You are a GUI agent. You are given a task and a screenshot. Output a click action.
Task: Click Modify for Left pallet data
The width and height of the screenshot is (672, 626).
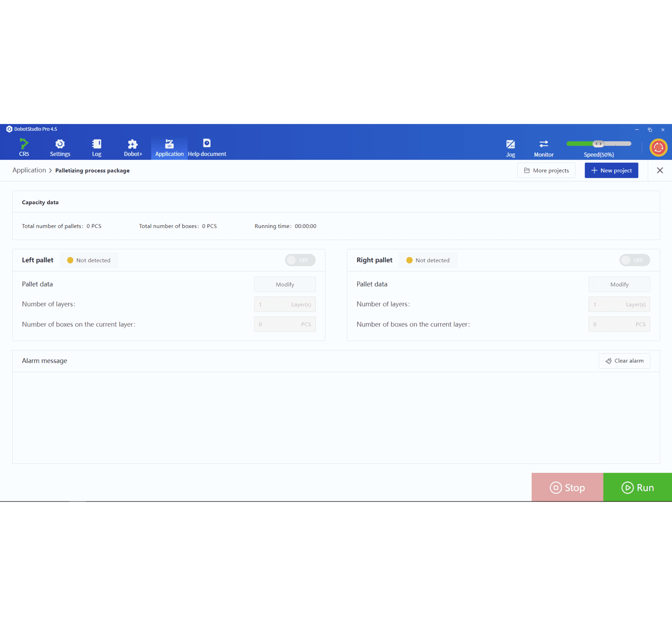coord(285,285)
